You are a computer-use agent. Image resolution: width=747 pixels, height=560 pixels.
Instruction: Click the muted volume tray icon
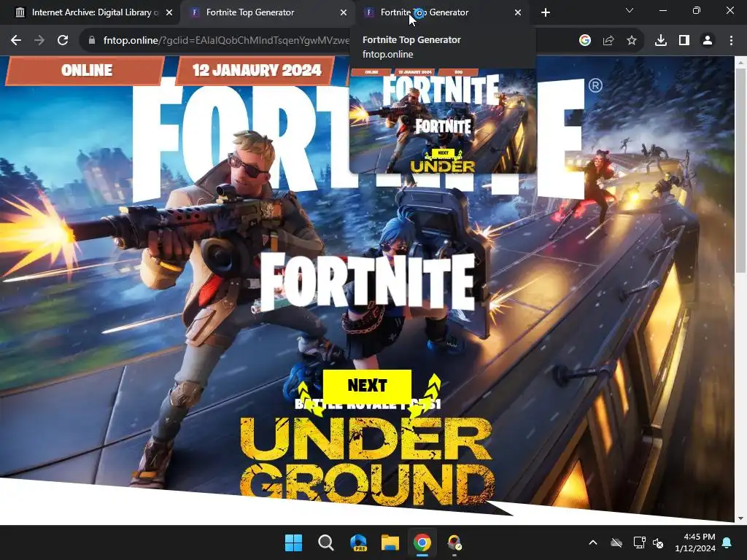[658, 542]
